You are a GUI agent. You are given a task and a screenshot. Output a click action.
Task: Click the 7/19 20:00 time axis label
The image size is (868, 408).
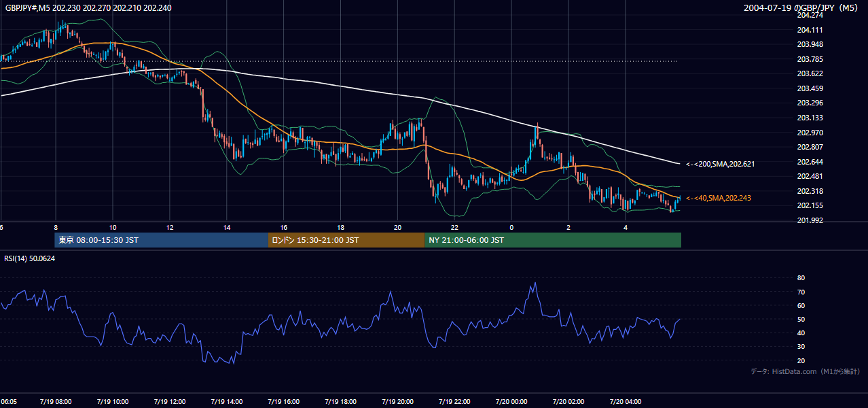pos(397,402)
